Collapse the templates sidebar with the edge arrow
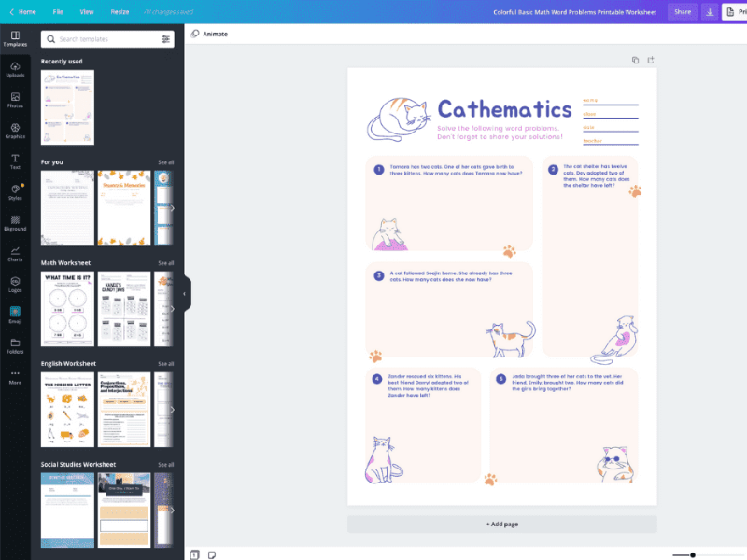The image size is (747, 560). (x=184, y=293)
